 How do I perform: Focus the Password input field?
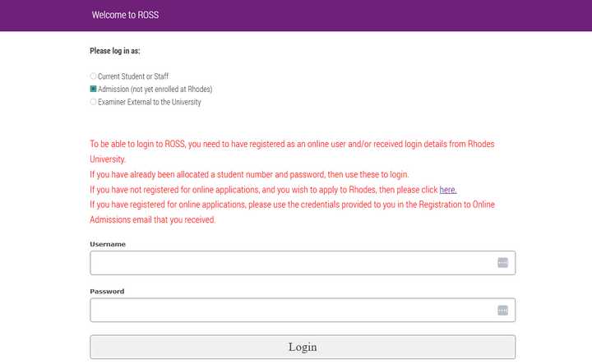303,310
